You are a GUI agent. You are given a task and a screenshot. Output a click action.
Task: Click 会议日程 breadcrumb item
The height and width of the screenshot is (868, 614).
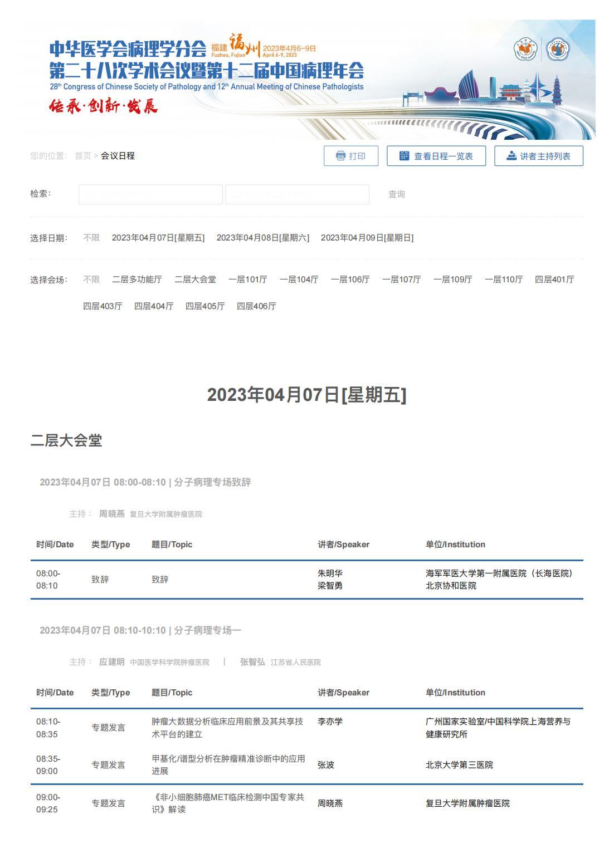(118, 156)
